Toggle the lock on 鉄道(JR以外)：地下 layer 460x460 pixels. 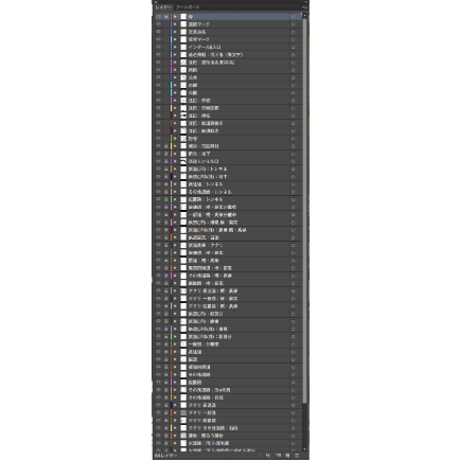coord(166,177)
